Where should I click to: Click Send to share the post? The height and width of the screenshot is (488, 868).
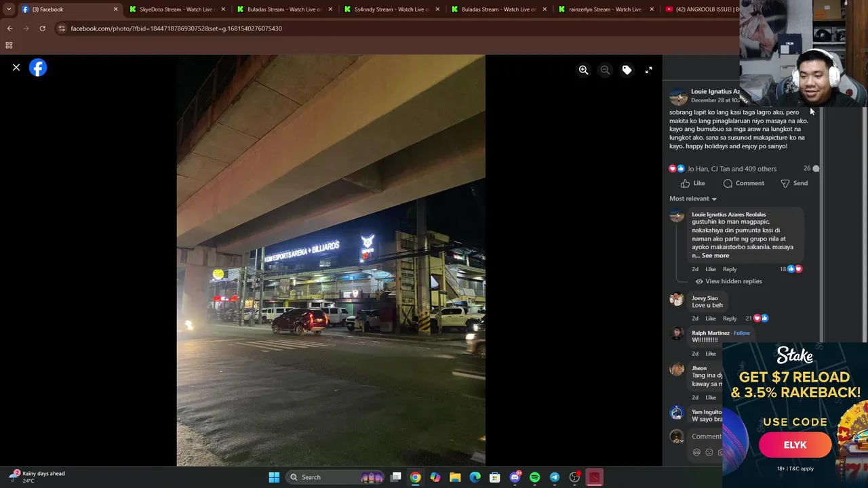click(794, 183)
